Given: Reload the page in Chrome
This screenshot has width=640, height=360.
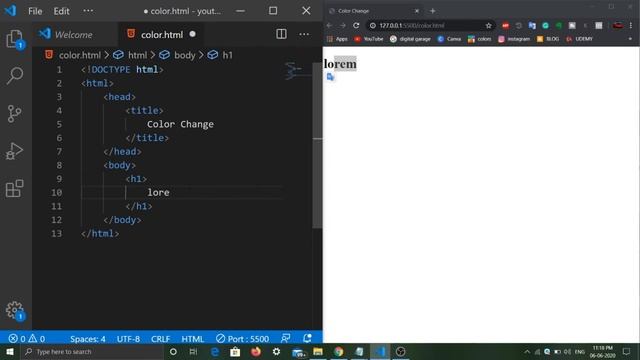Looking at the screenshot, I should [x=356, y=25].
